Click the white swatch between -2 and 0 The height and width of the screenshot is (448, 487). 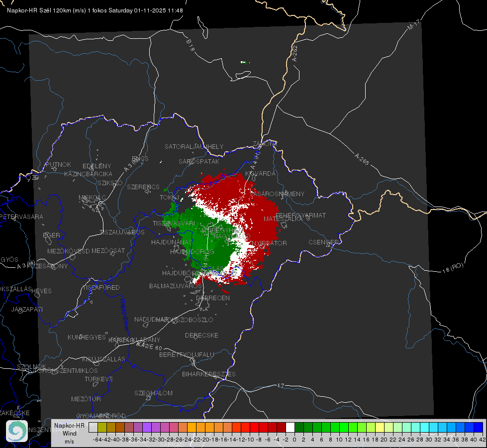[x=290, y=428]
